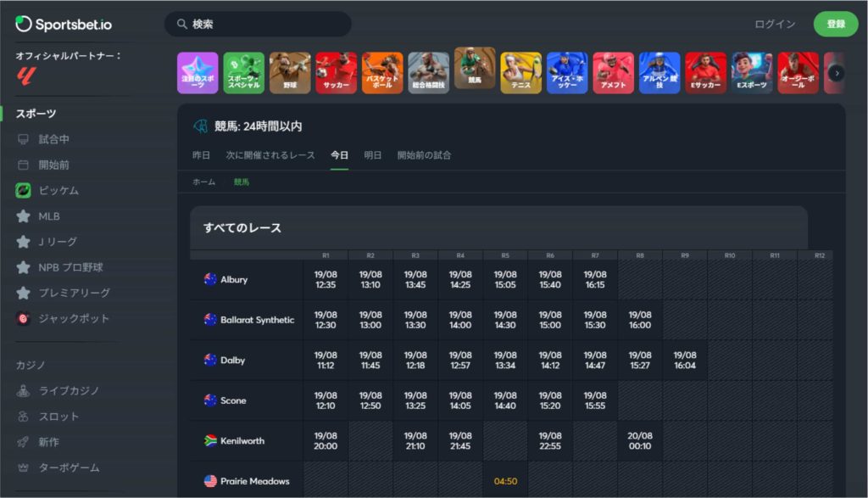Select the star icon beside Jリーグ
This screenshot has height=498, width=868.
[x=23, y=242]
